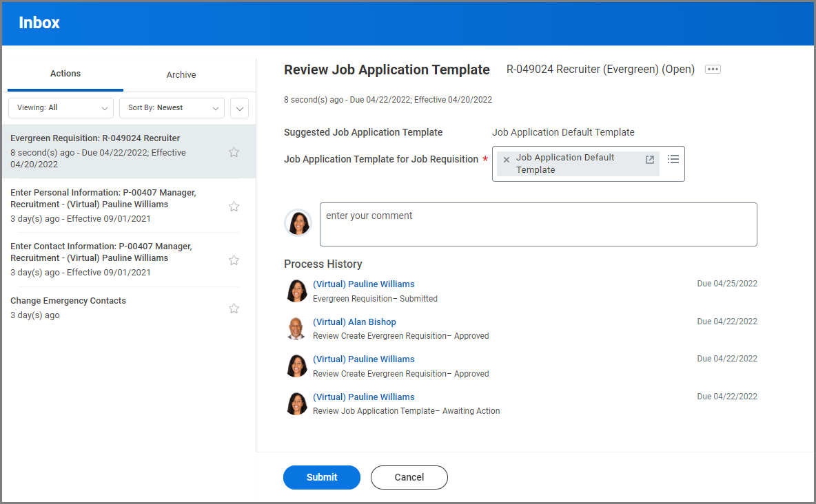Expand the Viewing: All dropdown

pyautogui.click(x=61, y=108)
